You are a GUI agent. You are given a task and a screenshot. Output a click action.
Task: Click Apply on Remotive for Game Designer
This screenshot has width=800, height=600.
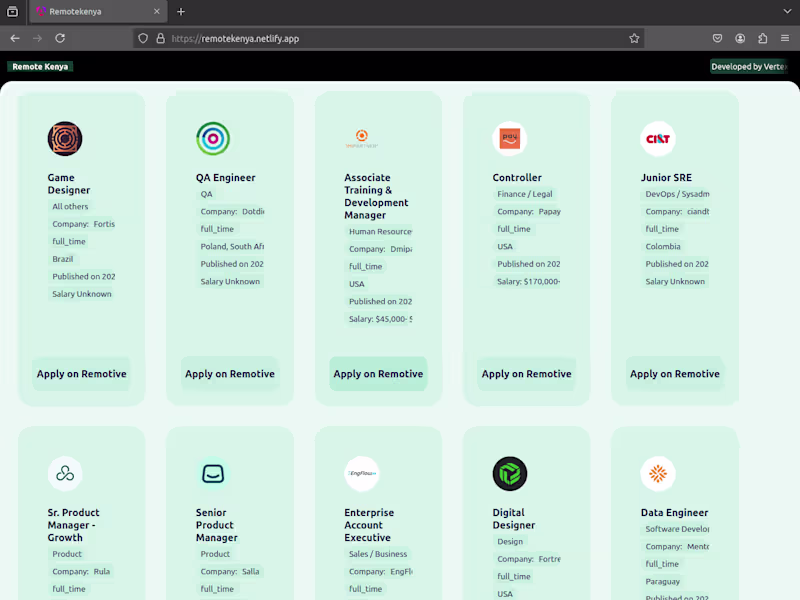[x=81, y=373]
